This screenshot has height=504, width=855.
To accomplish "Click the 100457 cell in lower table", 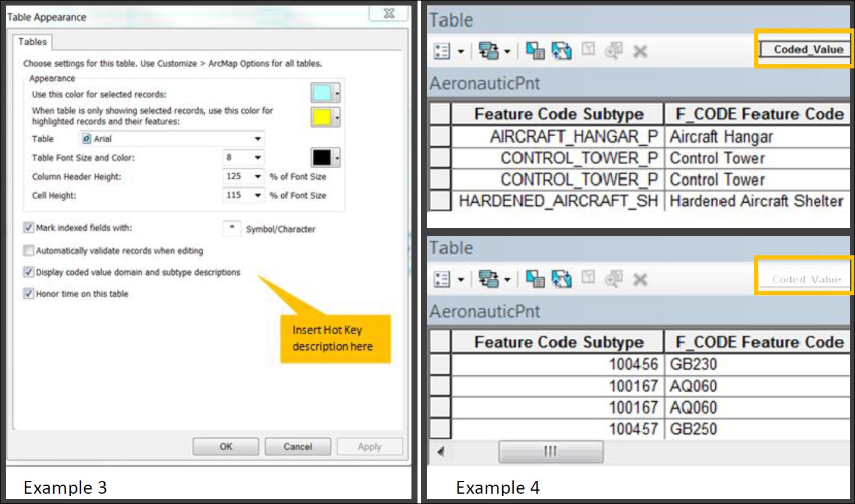I will (558, 429).
